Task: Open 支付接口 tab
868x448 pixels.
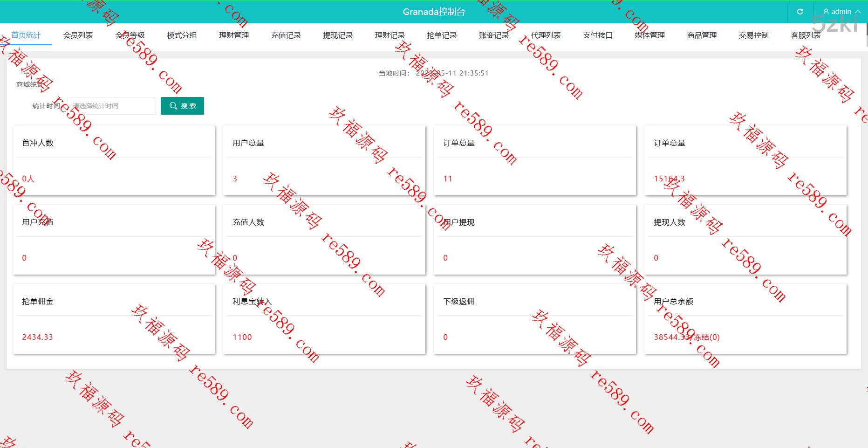Action: click(x=598, y=35)
